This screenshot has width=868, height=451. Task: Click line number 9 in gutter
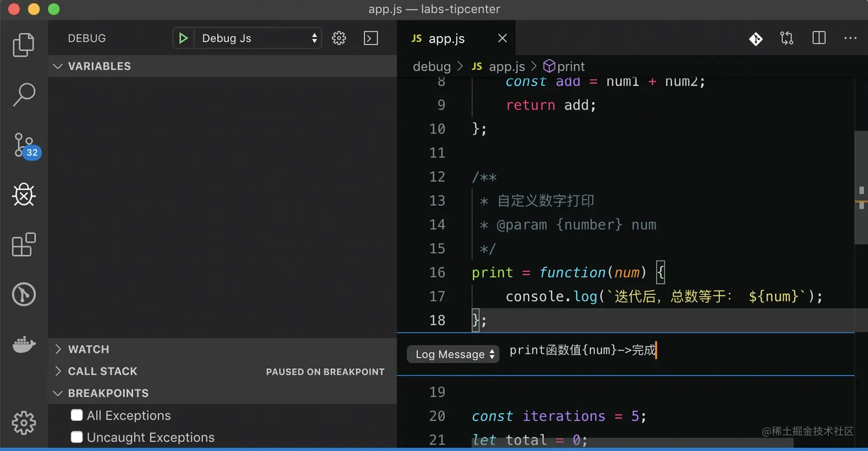click(x=441, y=105)
